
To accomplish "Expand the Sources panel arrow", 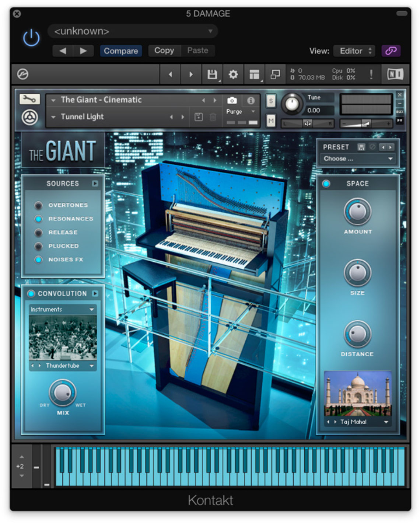I will 95,183.
